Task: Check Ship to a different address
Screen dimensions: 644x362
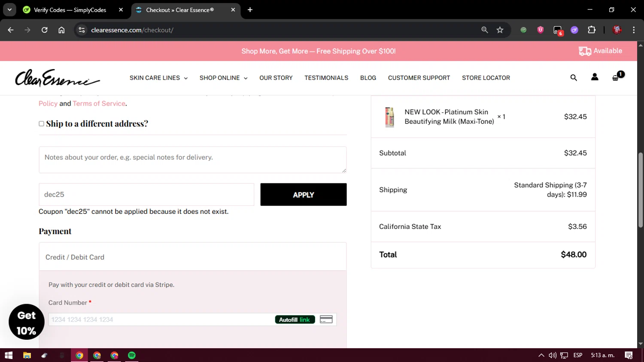Action: click(42, 124)
